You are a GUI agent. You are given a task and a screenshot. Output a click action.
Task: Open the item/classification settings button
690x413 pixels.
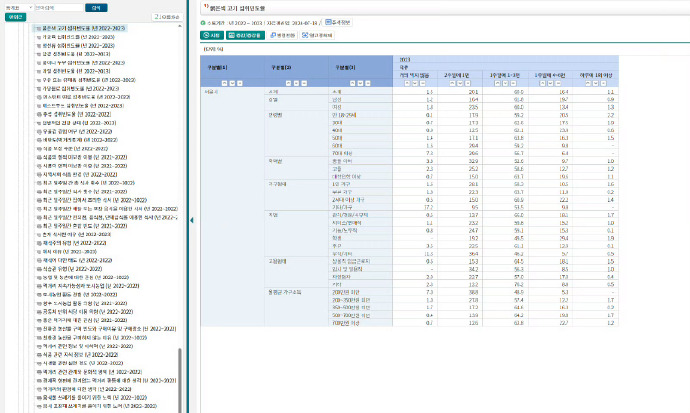click(x=248, y=35)
